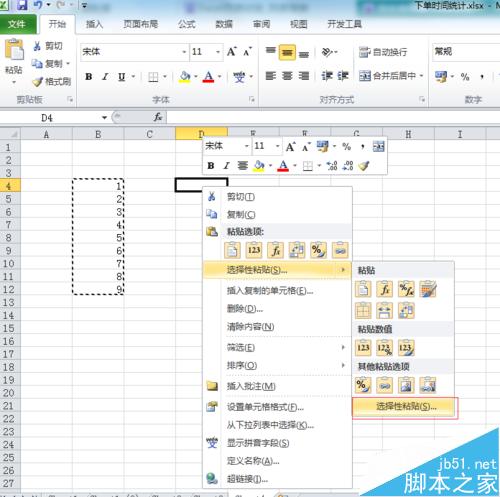Toggle Underline in the ribbon font group
This screenshot has width=500, height=497.
122,77
